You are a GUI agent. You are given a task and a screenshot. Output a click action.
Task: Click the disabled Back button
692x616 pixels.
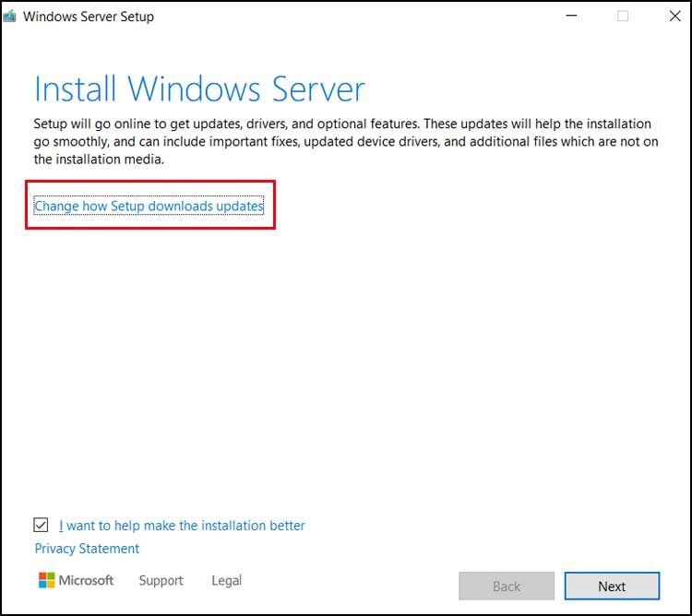click(x=507, y=586)
